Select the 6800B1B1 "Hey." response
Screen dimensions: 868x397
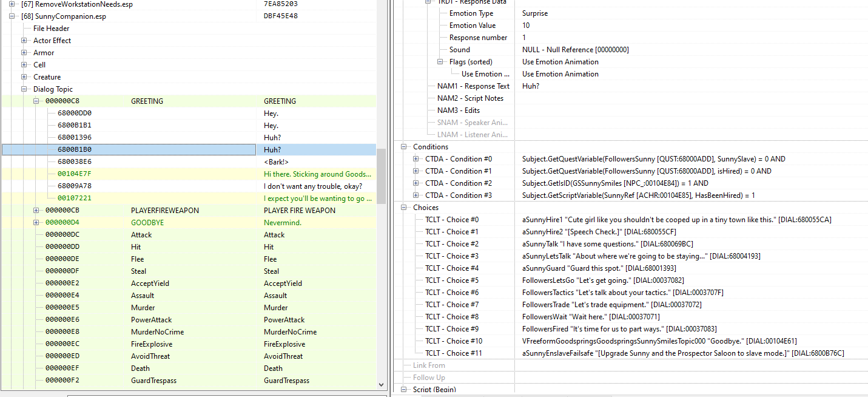[x=188, y=126]
